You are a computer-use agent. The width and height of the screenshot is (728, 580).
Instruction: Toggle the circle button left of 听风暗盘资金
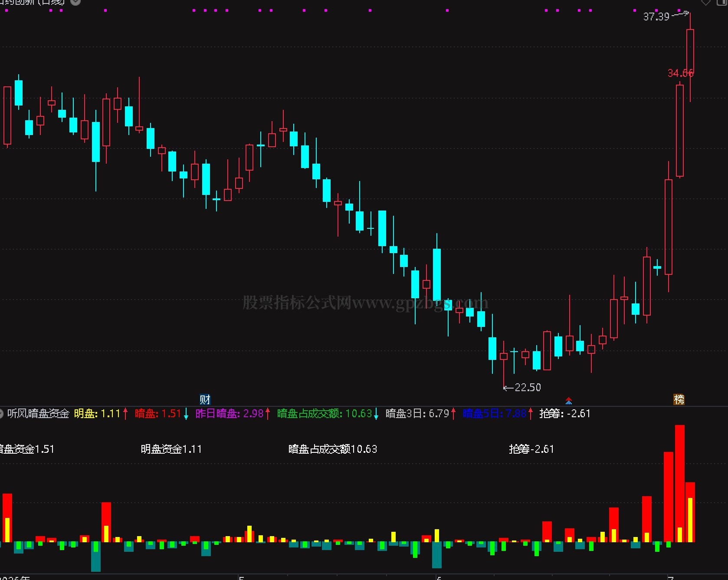click(1, 414)
